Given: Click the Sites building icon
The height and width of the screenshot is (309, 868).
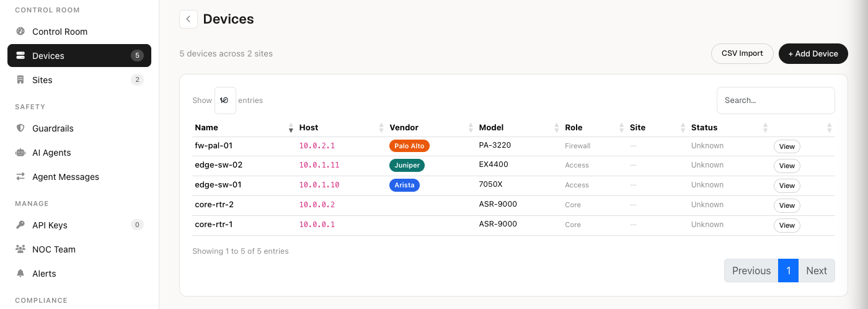Looking at the screenshot, I should click(20, 80).
